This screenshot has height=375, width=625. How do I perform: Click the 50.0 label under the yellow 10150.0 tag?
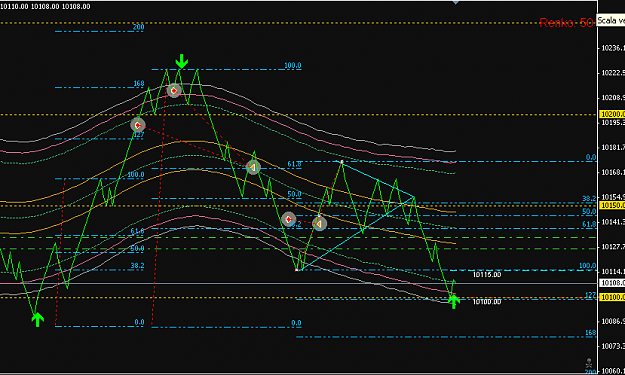589,212
